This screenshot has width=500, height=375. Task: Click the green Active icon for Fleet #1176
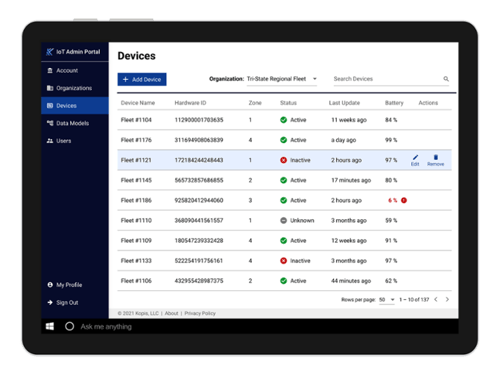(x=283, y=140)
